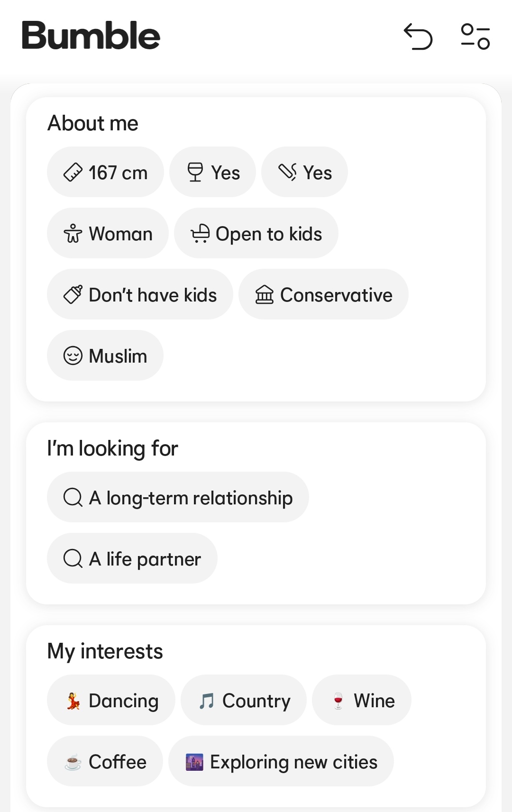Image resolution: width=512 pixels, height=812 pixels.
Task: Tap the wine glass drinking icon
Action: [195, 172]
